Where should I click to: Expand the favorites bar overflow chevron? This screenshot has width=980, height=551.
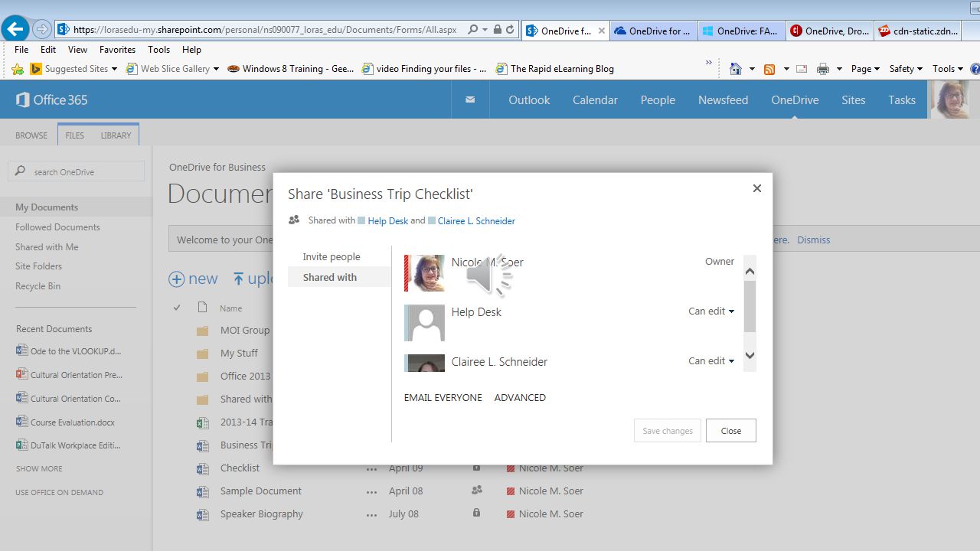[708, 63]
